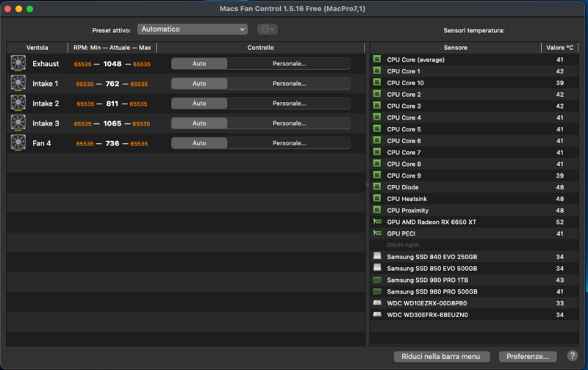Click the Fan 4 fan icon
The image size is (588, 370).
pos(18,142)
